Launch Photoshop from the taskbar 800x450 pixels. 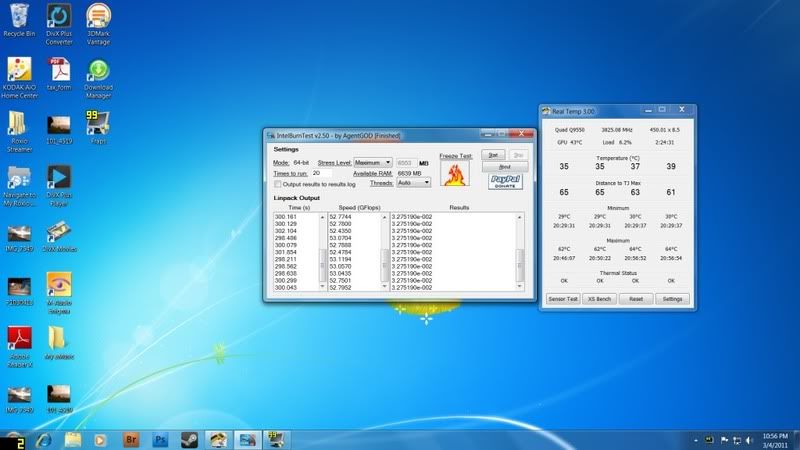coord(159,439)
